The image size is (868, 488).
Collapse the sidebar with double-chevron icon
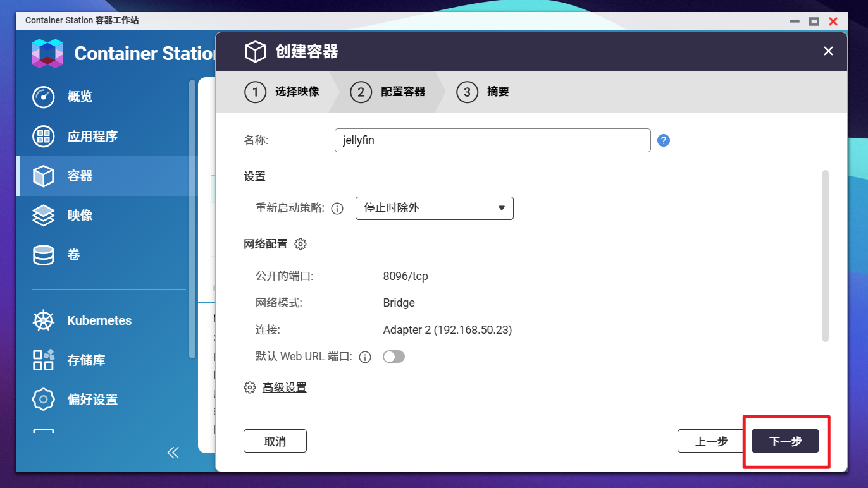pos(173,453)
